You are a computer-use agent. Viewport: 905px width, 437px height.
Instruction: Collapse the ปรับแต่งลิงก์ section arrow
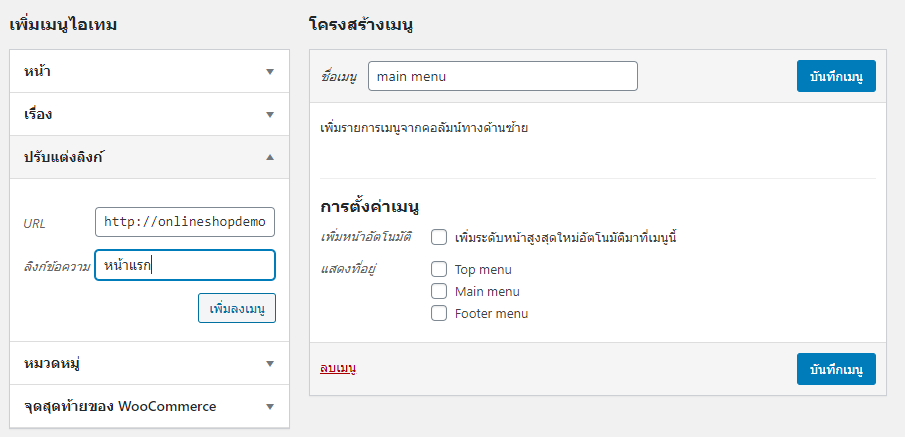[270, 157]
